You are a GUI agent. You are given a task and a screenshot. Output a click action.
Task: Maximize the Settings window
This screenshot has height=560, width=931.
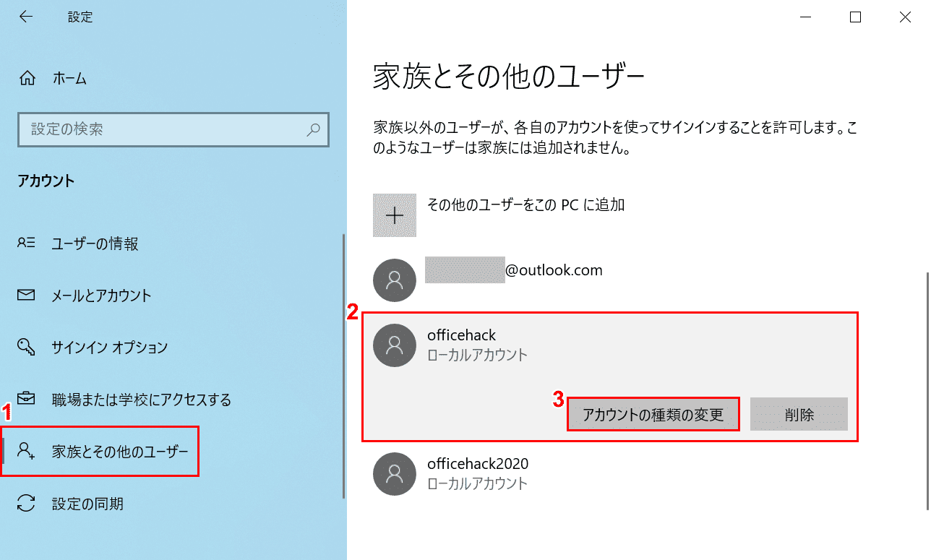tap(855, 17)
